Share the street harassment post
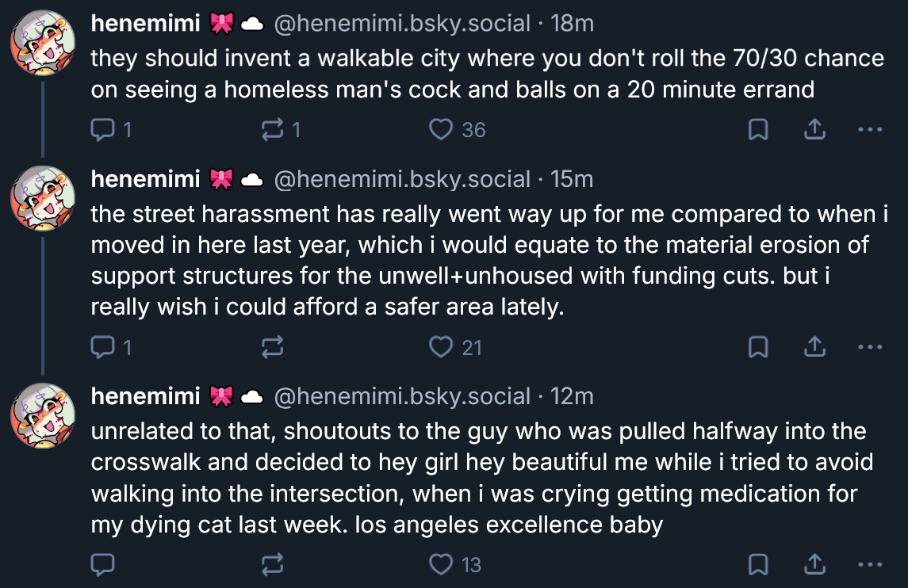The image size is (908, 588). coord(814,347)
